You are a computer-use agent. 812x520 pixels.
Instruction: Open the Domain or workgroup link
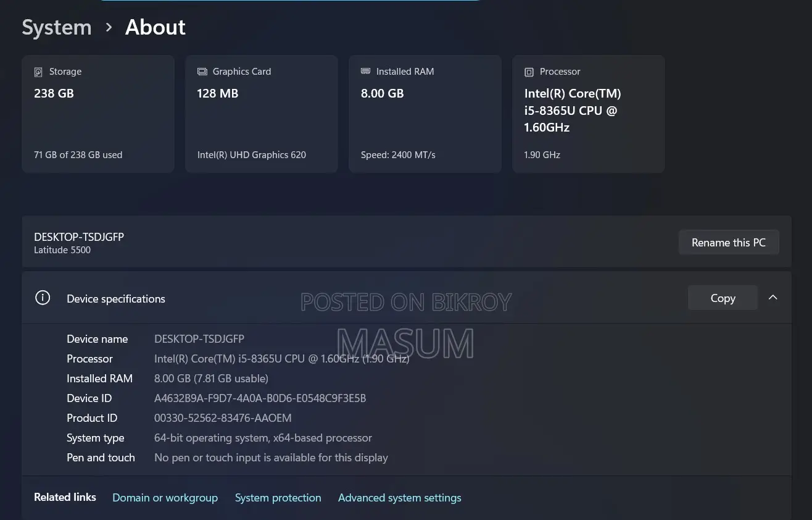pos(165,498)
